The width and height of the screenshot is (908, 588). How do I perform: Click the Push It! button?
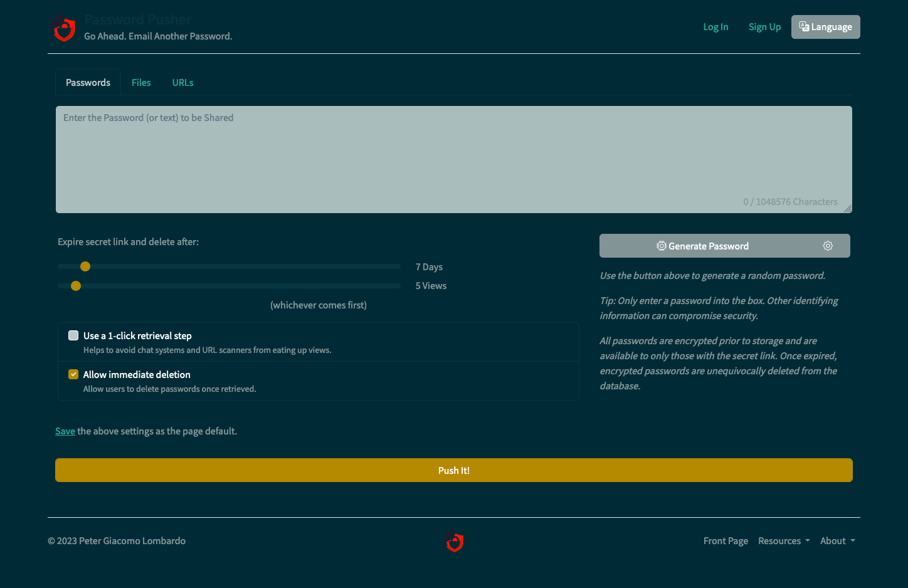click(453, 470)
